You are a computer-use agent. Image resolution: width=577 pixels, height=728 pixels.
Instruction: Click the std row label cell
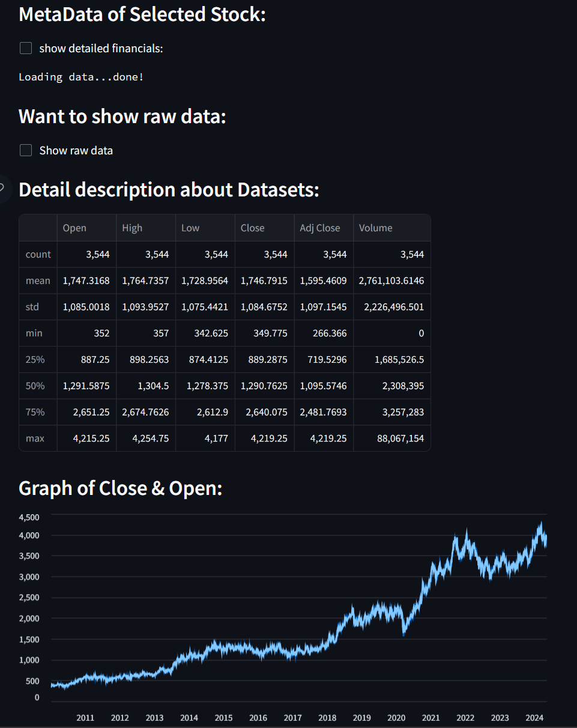click(x=38, y=307)
